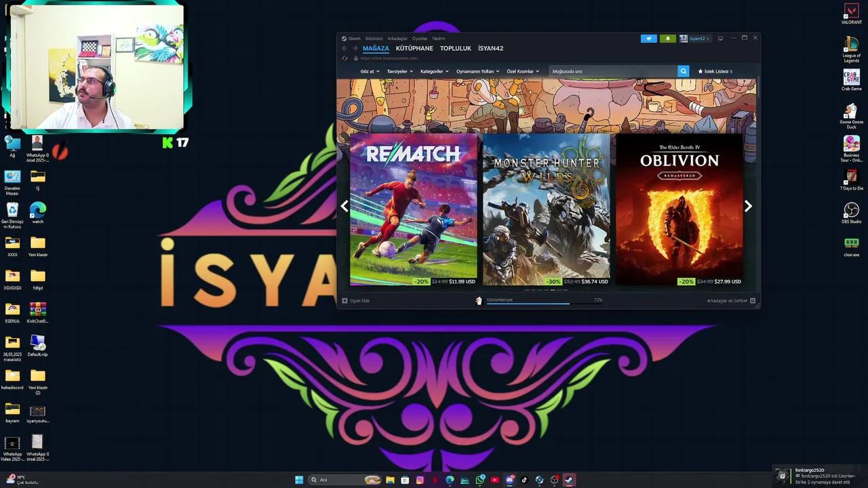This screenshot has width=868, height=488.
Task: Select ESERUA folder on desktop
Action: pyautogui.click(x=12, y=312)
